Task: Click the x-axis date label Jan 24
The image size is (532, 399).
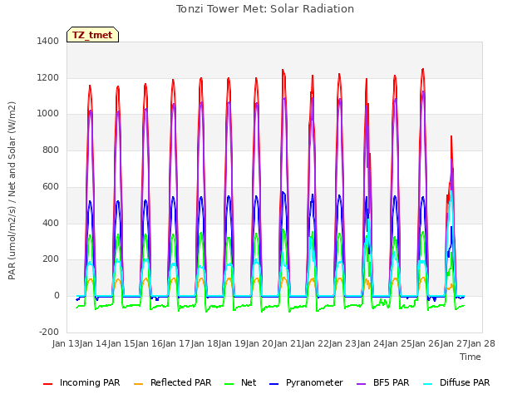Action: coord(370,343)
